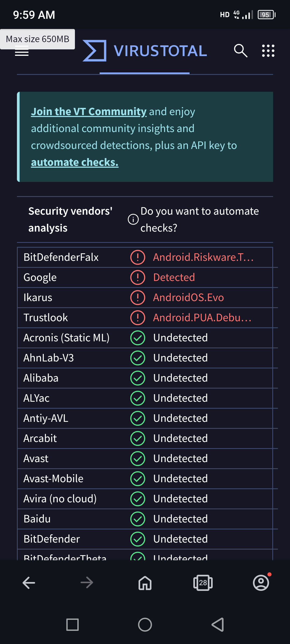290x644 pixels.
Task: Click the automate checks link
Action: 75,162
